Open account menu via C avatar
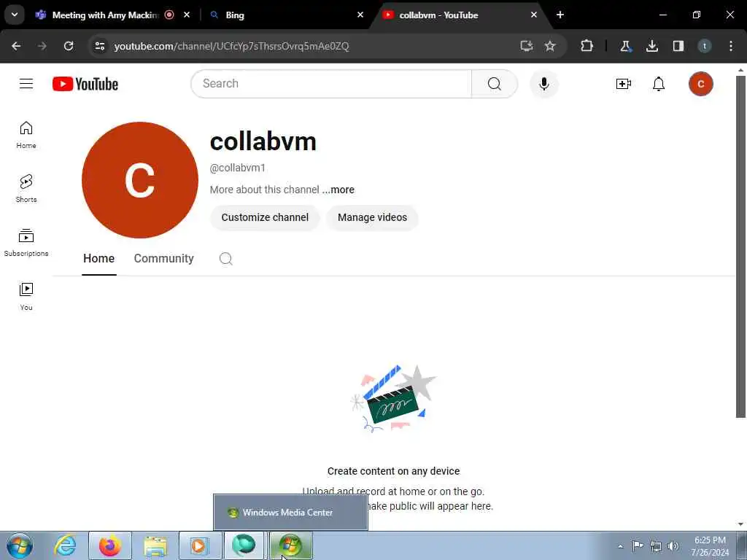Screen dimensions: 747x560 701,84
